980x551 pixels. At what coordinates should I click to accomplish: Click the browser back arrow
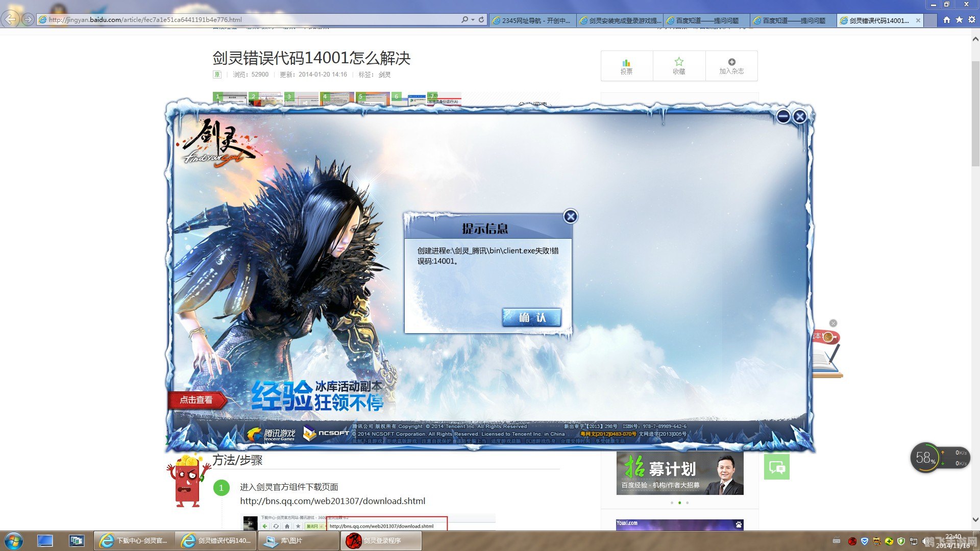pos(10,19)
